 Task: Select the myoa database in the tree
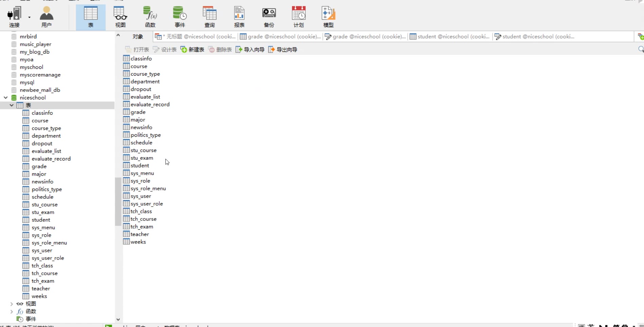(x=26, y=59)
